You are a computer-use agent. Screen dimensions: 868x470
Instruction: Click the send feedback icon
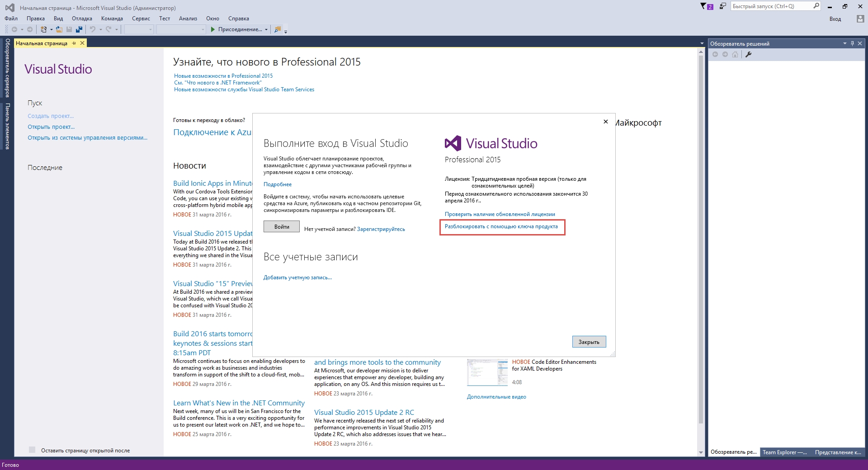pos(722,6)
